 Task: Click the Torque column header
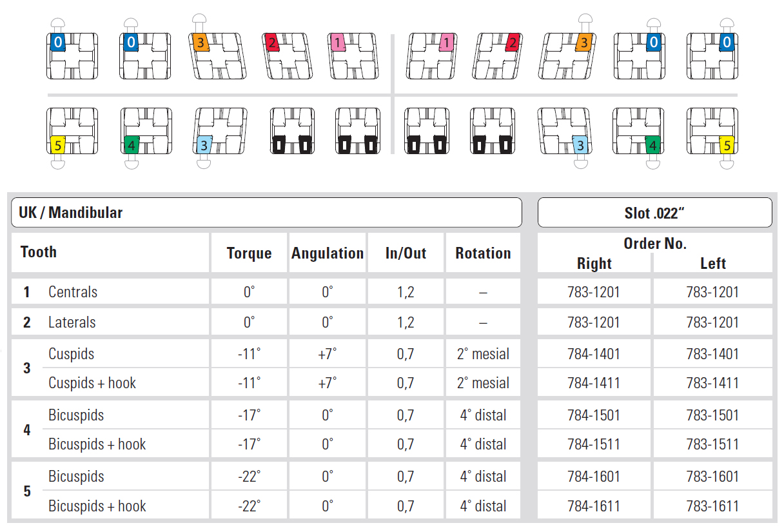(249, 253)
